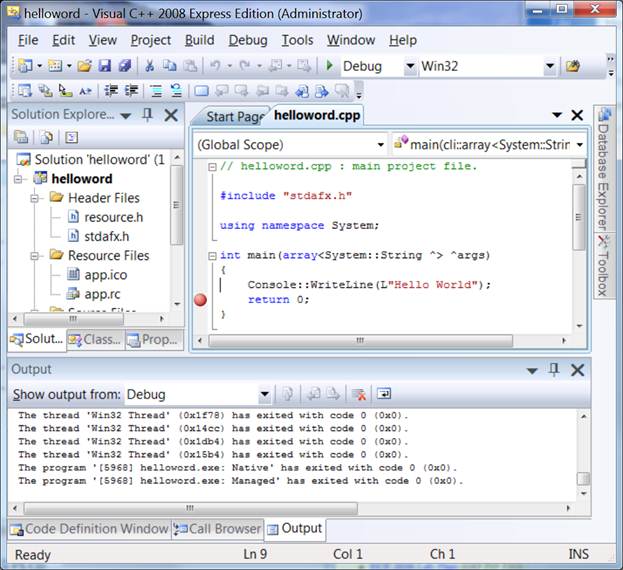This screenshot has height=570, width=623.
Task: Expand the Database Explorer side tab
Action: click(603, 168)
